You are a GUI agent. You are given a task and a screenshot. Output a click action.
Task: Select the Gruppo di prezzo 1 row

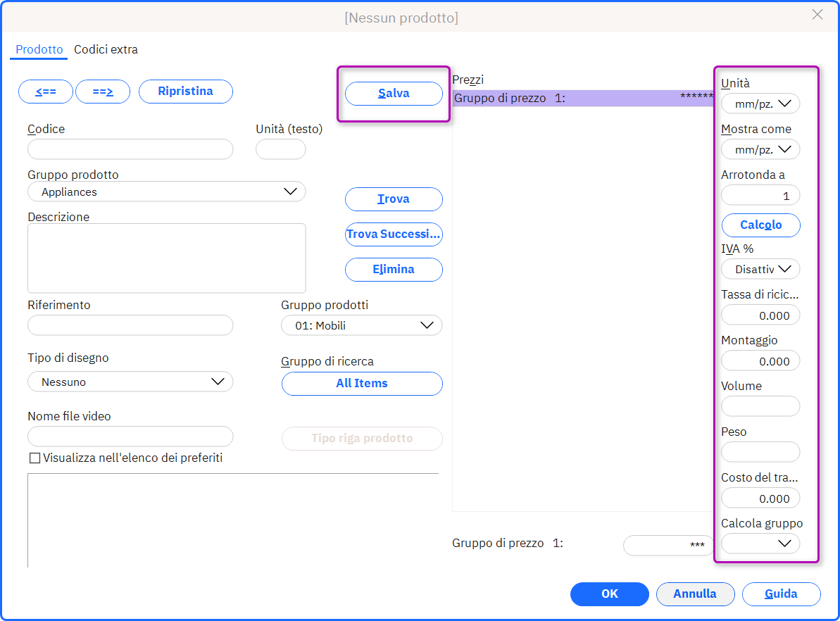(583, 98)
